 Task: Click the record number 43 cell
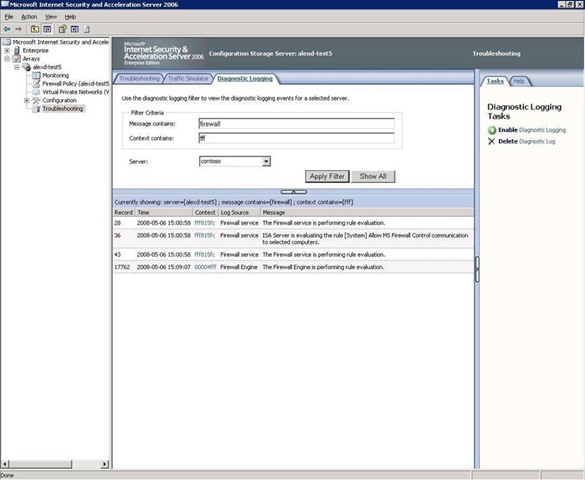pyautogui.click(x=118, y=254)
